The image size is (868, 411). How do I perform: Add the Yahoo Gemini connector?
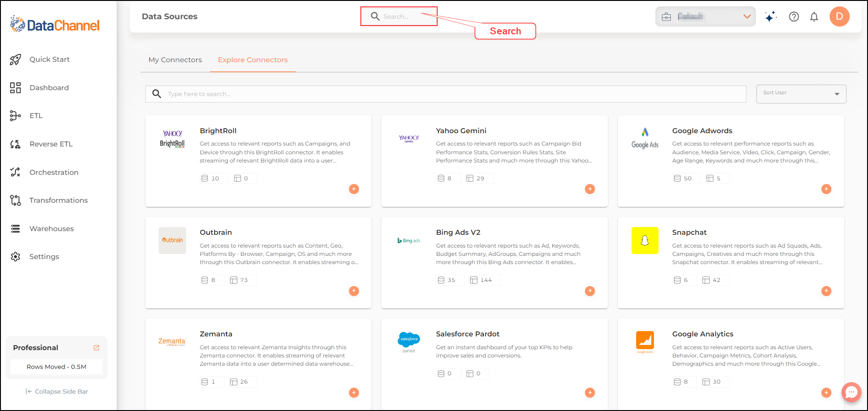590,189
